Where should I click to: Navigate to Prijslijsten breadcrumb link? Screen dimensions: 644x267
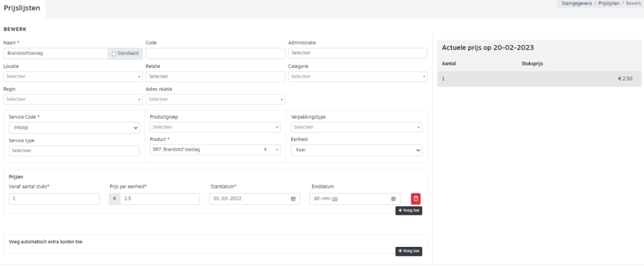(x=608, y=4)
